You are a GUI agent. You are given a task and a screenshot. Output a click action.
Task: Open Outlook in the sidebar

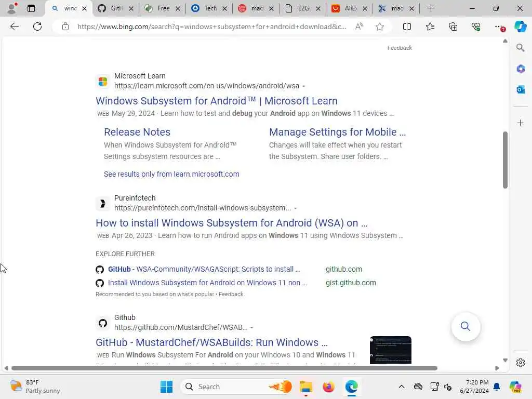click(x=521, y=89)
